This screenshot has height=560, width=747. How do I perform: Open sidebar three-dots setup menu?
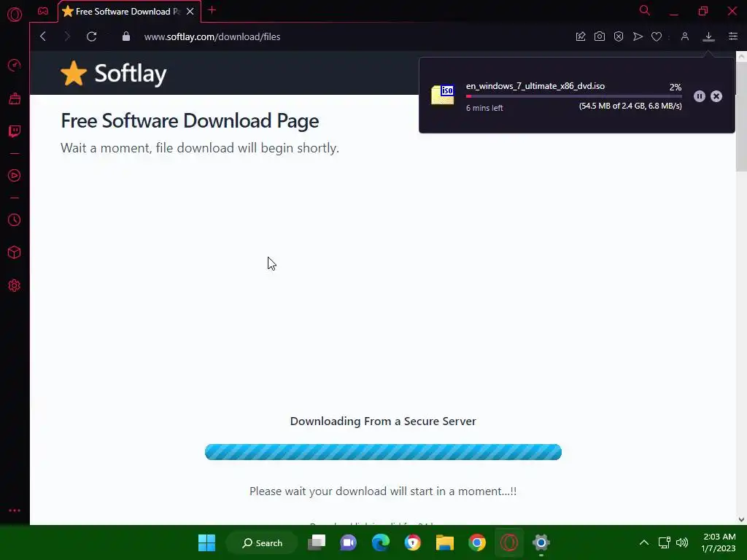point(15,510)
